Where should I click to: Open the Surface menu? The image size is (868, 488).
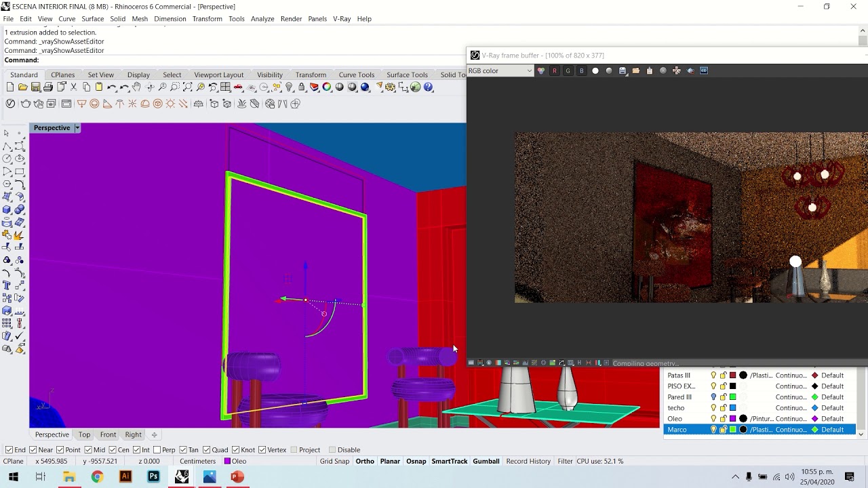(x=93, y=19)
